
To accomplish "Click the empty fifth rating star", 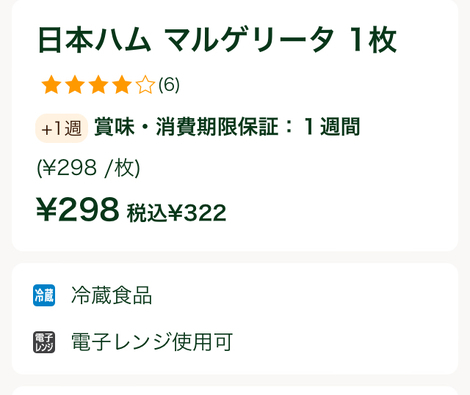I will [145, 85].
